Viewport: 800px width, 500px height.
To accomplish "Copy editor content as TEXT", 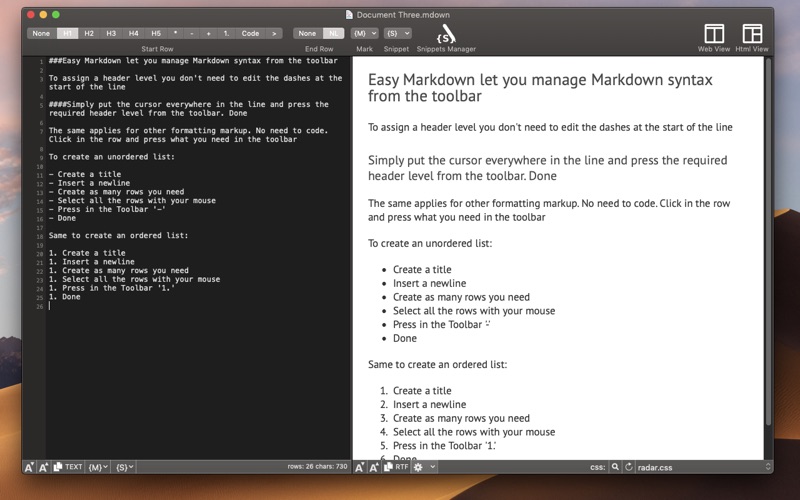I will pyautogui.click(x=68, y=467).
